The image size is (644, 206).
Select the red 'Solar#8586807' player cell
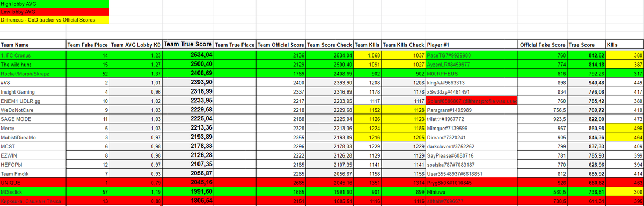(x=472, y=102)
